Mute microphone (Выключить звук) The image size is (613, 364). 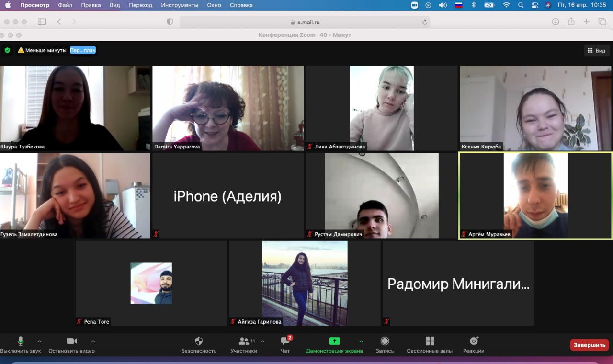[21, 341]
